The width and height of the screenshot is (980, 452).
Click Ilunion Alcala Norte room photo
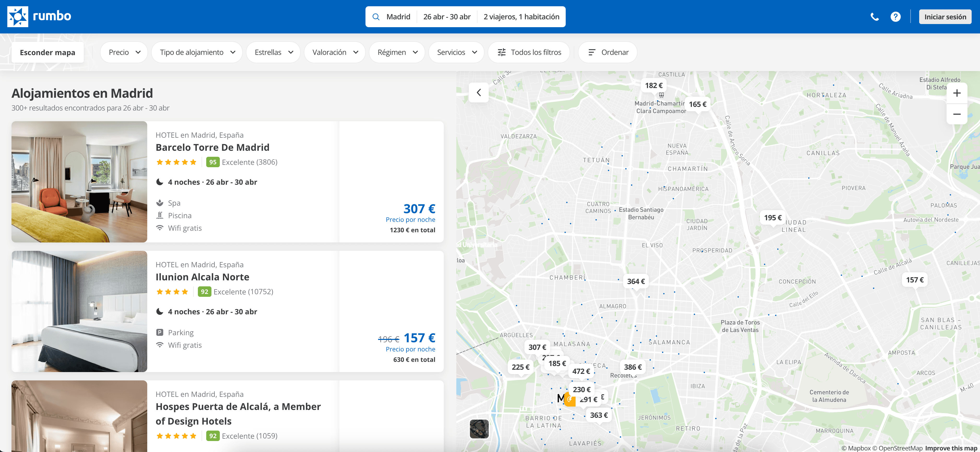[x=79, y=311]
